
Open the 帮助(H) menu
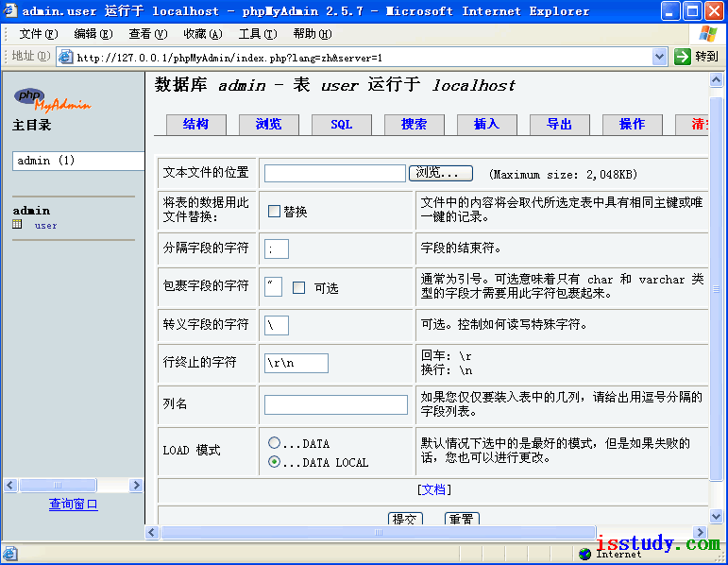(313, 34)
